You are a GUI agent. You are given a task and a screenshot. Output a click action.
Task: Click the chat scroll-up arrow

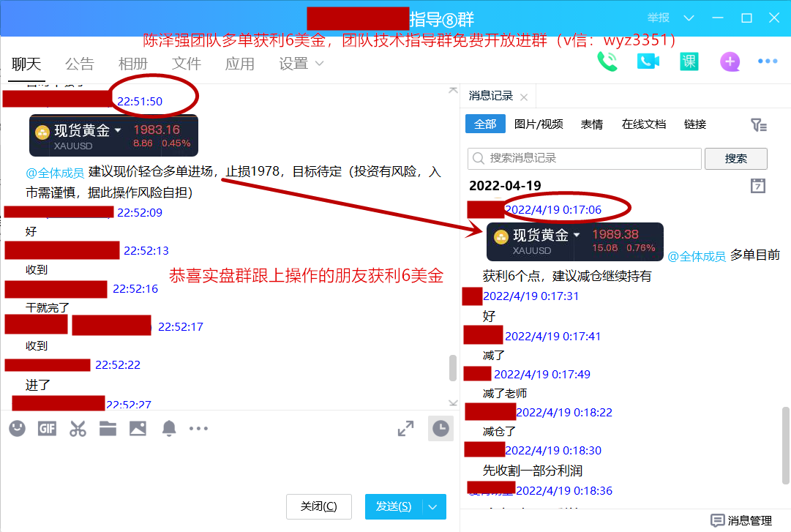coord(453,90)
